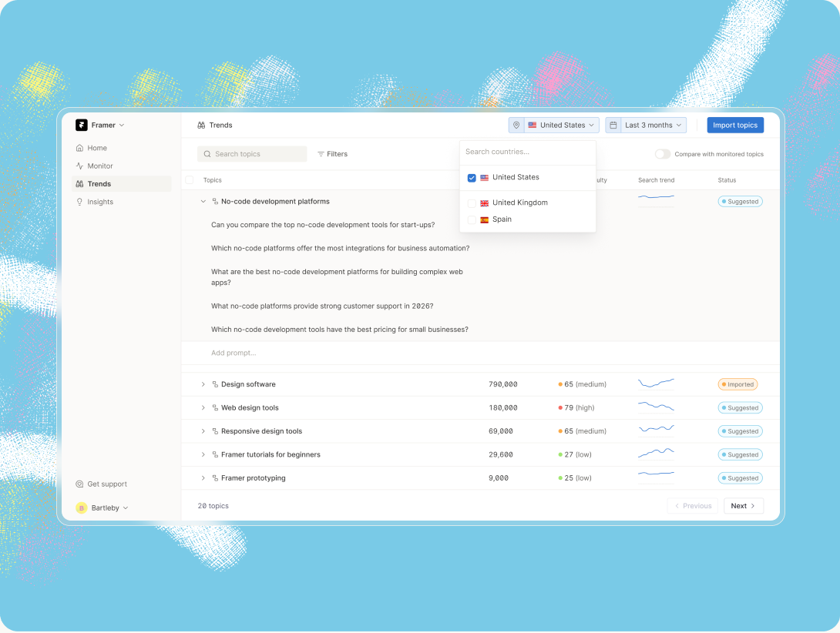Click topic icon of No-code development platforms
This screenshot has width=840, height=633.
point(215,202)
